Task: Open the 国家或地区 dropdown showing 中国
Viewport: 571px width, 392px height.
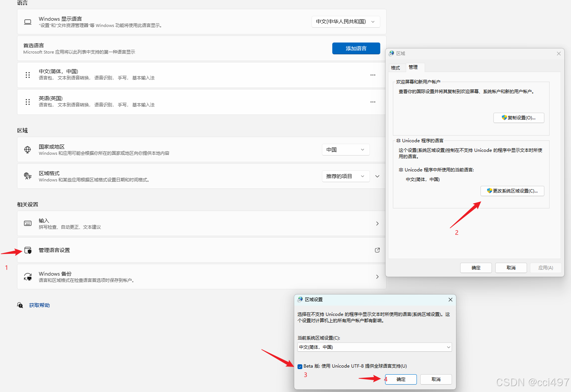Action: [346, 150]
